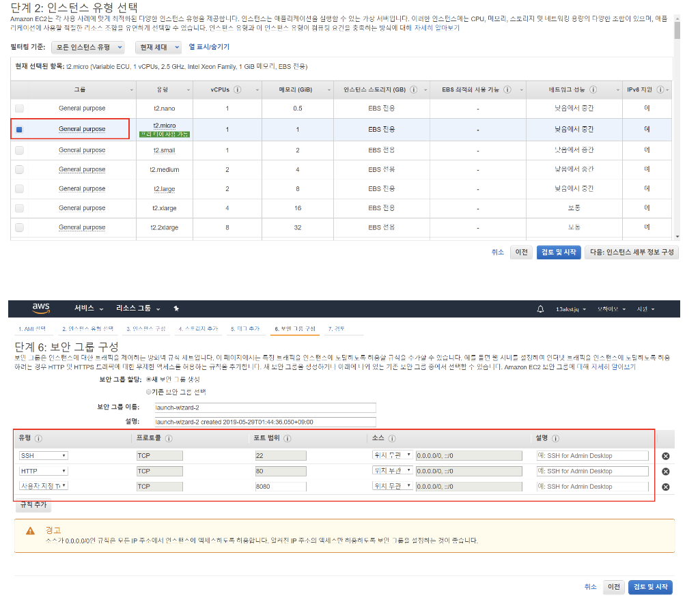Open the 리소스 그룹 menu
This screenshot has width=700, height=602.
(x=138, y=309)
